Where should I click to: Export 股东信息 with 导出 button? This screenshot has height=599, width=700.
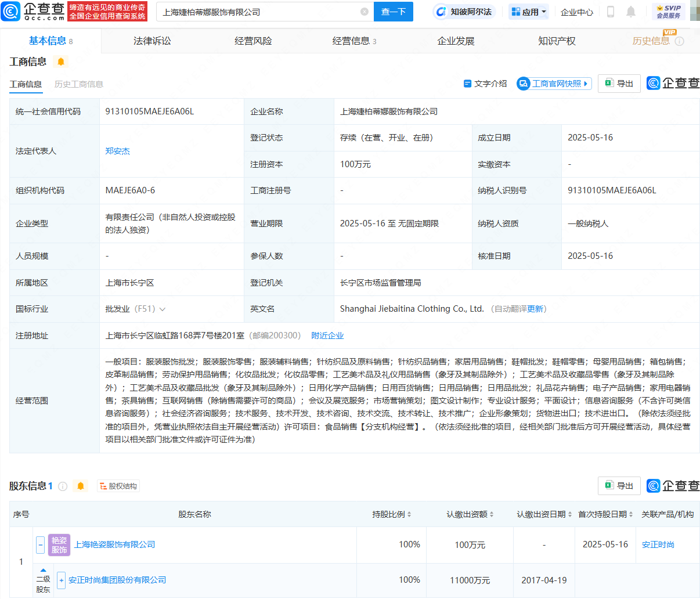coord(619,486)
